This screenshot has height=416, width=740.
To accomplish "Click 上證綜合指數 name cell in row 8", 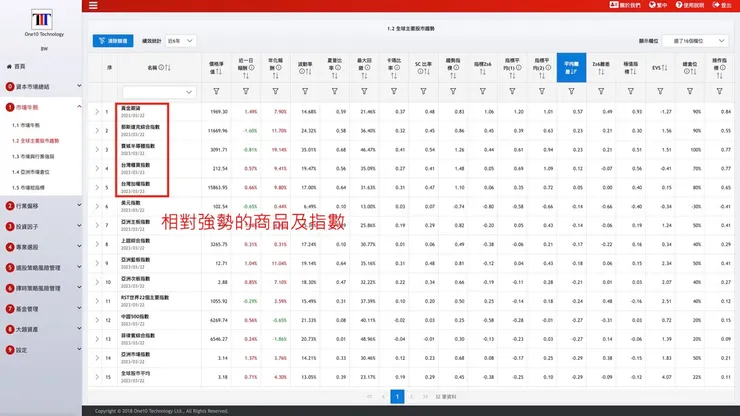I will click(x=135, y=241).
